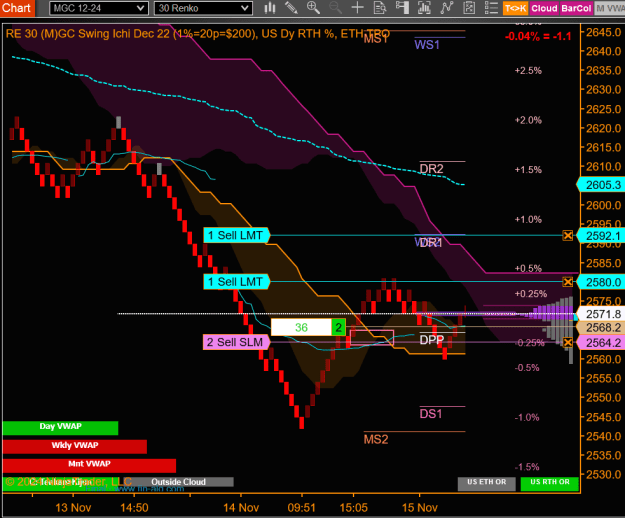This screenshot has height=518, width=625.
Task: Click the 09:51 time axis label
Action: (301, 508)
